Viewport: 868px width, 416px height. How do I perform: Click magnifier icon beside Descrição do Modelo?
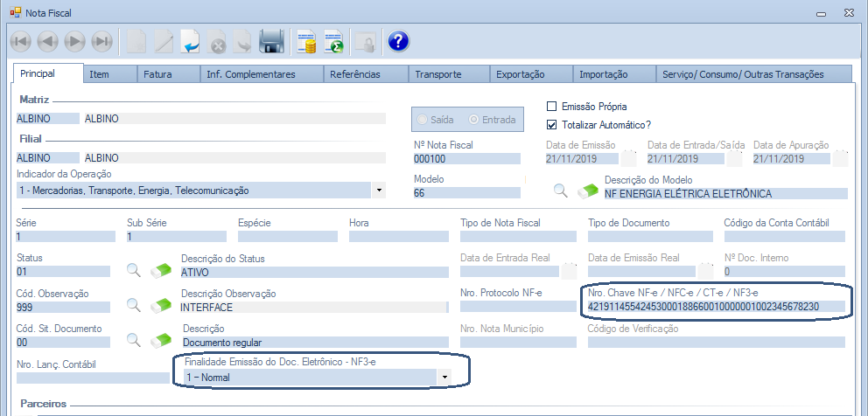561,191
